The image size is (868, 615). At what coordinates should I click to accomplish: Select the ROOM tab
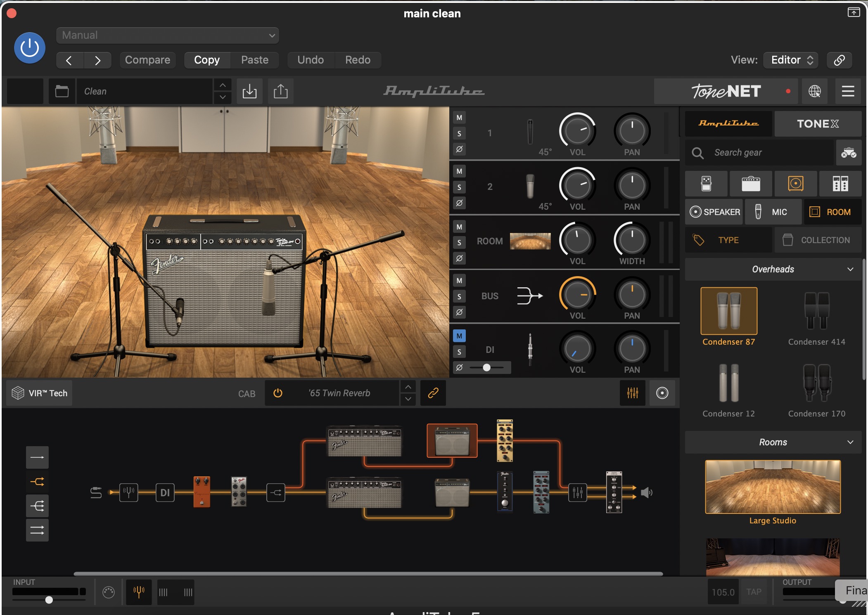[x=833, y=212]
